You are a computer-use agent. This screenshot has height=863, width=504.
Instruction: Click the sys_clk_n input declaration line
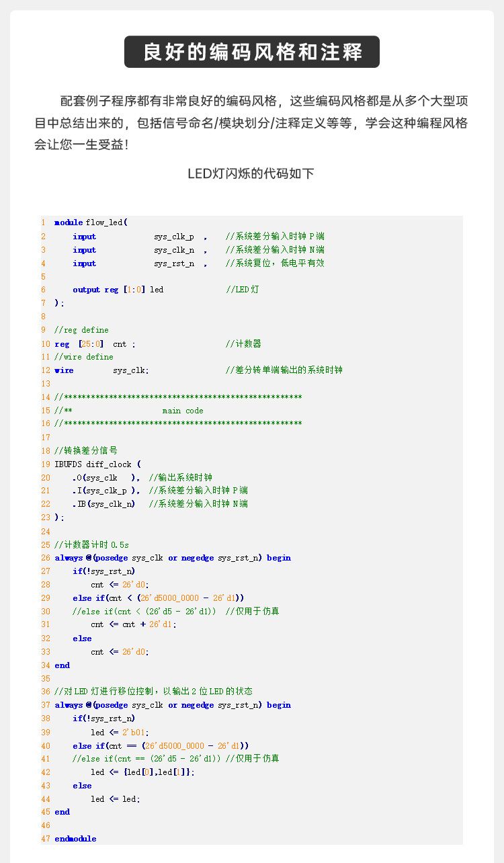point(198,250)
